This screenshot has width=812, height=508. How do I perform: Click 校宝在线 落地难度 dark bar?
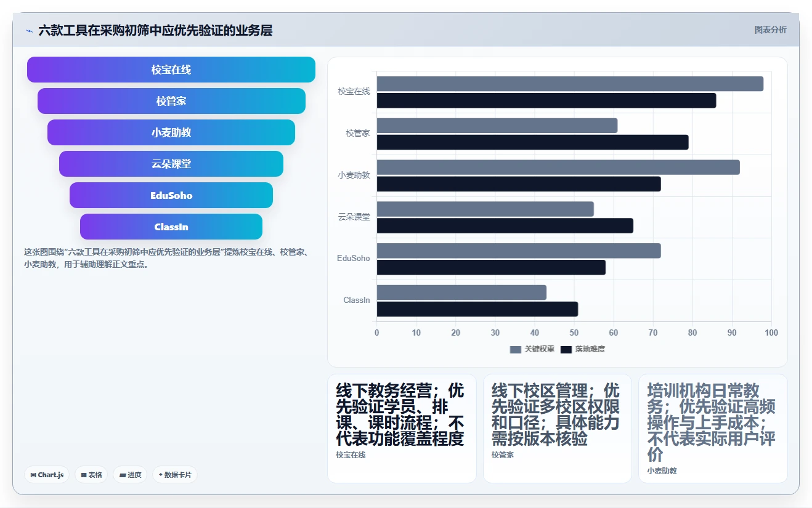pos(546,100)
